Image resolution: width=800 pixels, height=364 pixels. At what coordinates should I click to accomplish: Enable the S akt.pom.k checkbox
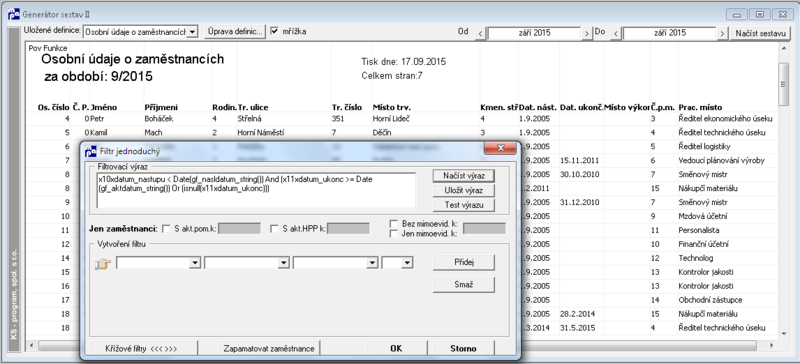point(166,229)
